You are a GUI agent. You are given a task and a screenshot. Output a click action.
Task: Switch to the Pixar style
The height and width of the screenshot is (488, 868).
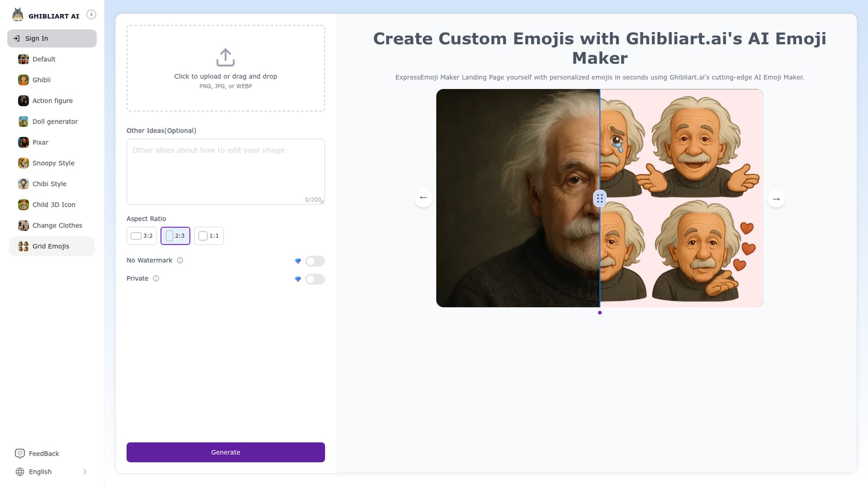(x=52, y=142)
